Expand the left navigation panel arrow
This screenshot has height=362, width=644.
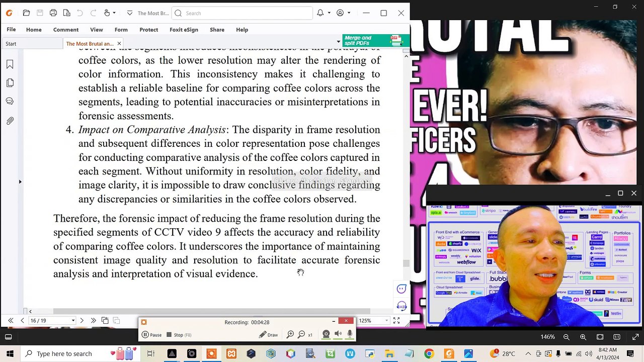(20, 182)
